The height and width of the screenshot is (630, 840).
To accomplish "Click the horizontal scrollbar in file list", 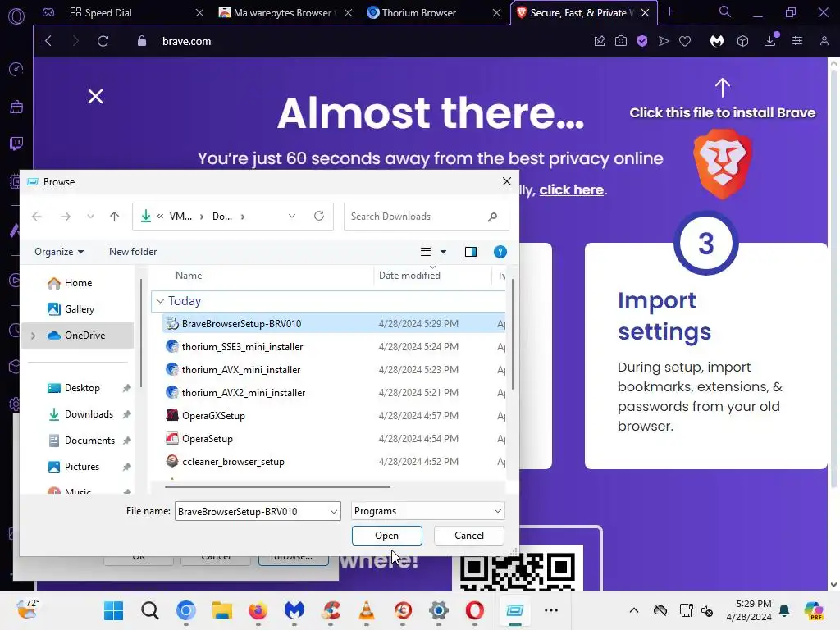I will coord(277,487).
